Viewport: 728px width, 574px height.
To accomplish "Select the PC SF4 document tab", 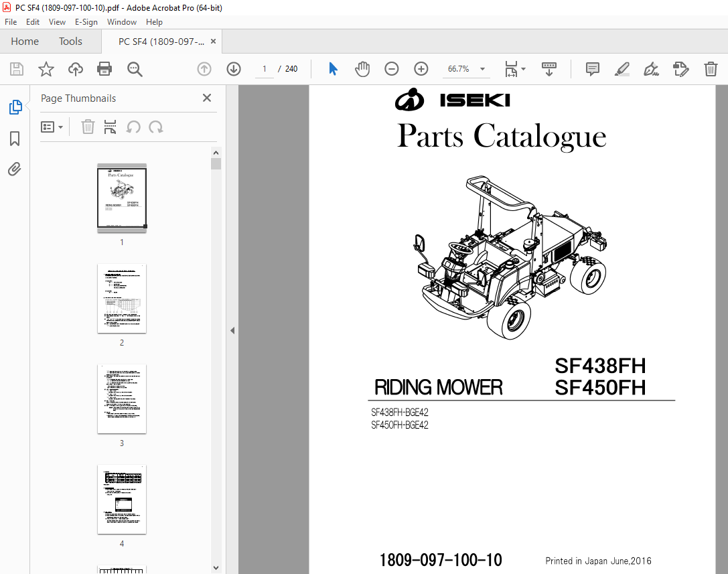I will coord(161,42).
